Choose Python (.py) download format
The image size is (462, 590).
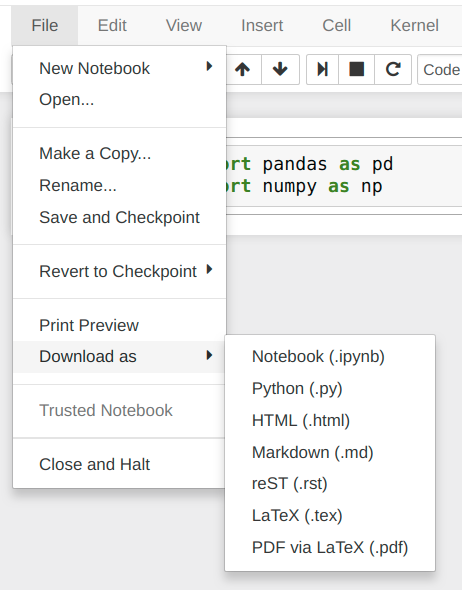[330, 388]
